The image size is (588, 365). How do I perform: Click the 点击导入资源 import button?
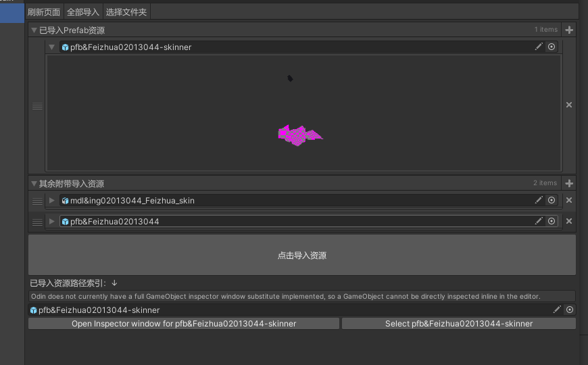pos(302,255)
